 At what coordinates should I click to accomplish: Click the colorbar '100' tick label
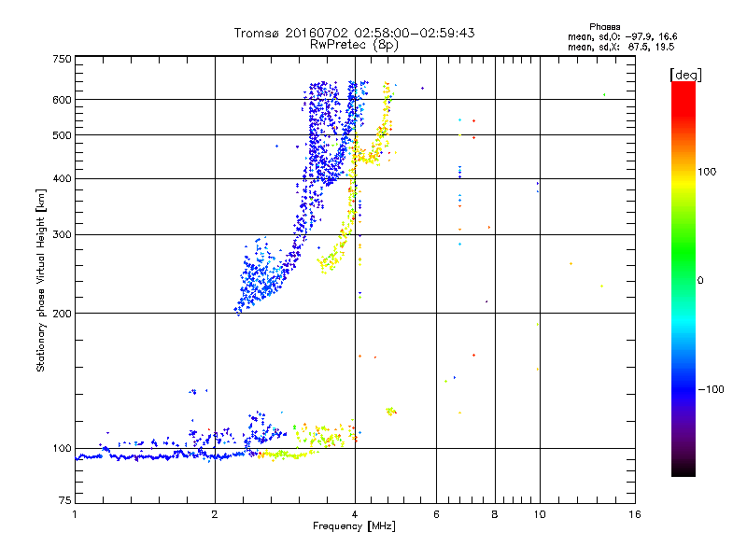coord(707,172)
